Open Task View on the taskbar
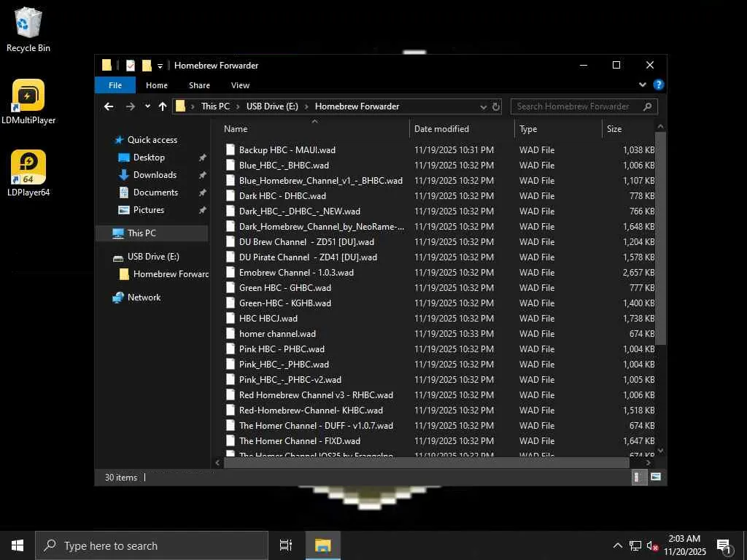 click(x=285, y=545)
